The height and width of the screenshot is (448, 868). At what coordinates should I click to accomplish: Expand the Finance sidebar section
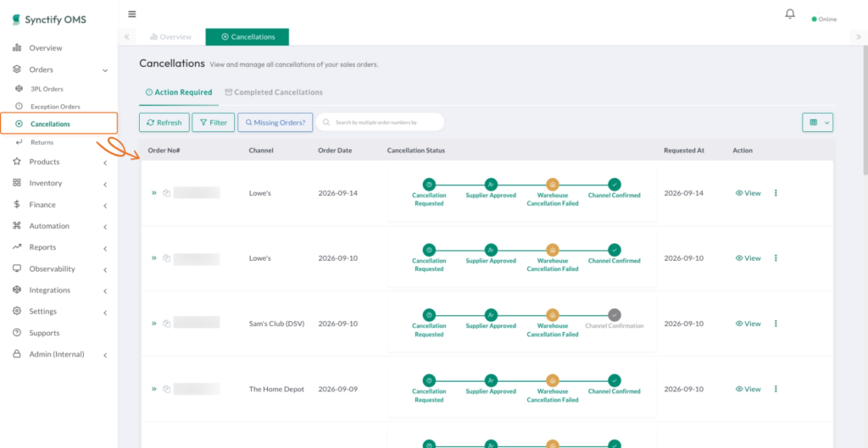(105, 206)
